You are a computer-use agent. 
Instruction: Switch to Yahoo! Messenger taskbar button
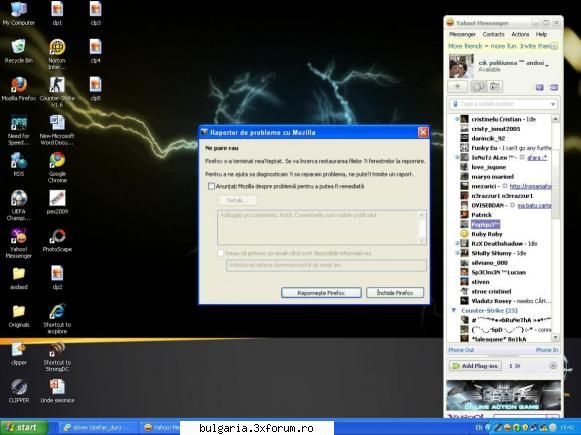pyautogui.click(x=161, y=427)
